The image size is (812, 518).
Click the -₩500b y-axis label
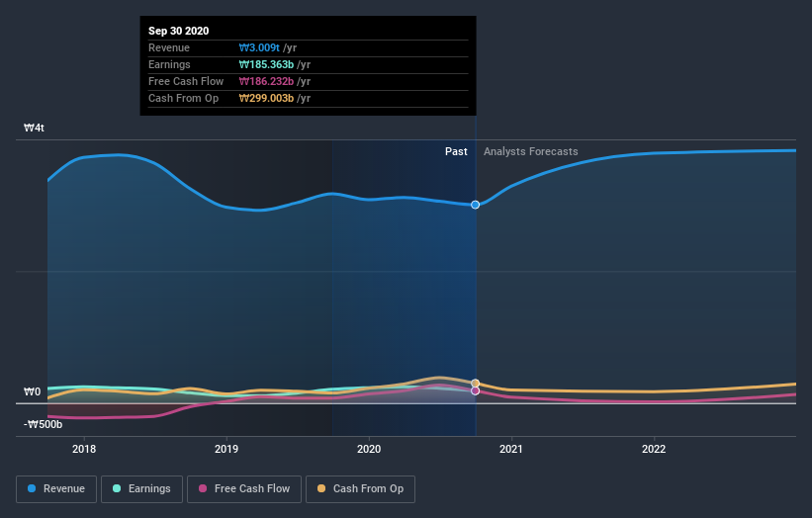(x=43, y=424)
